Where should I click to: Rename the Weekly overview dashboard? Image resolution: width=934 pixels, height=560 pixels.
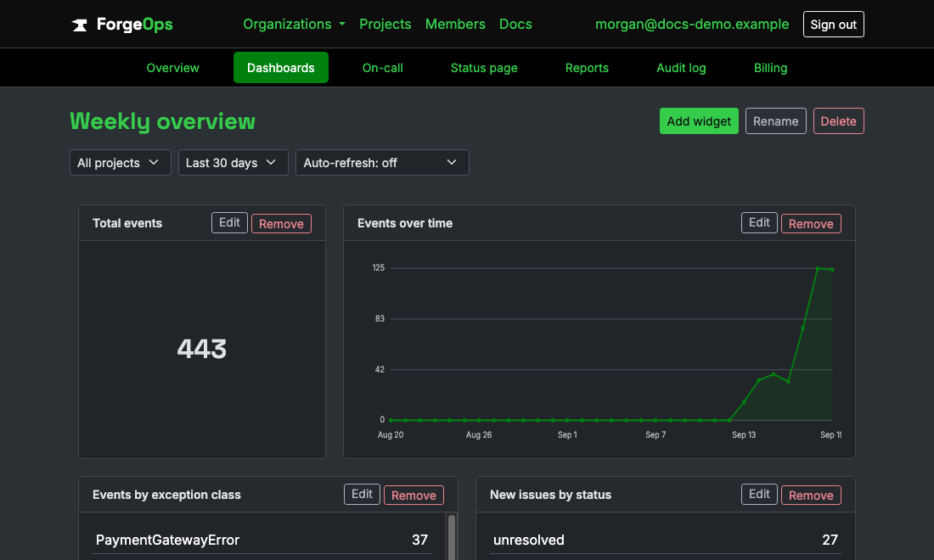775,120
